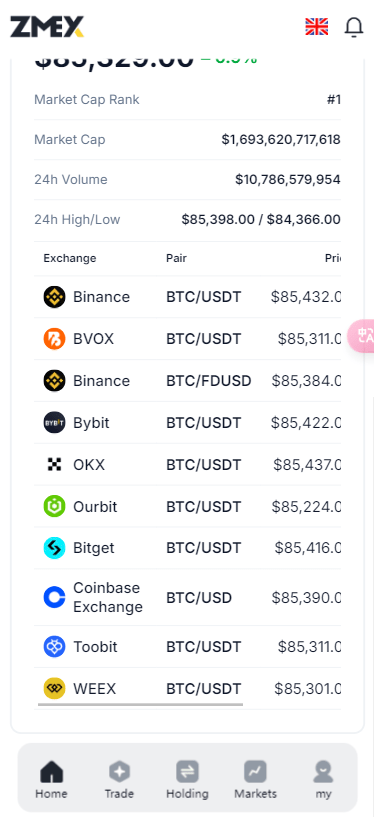Select the Ourbit green logo

[54, 506]
